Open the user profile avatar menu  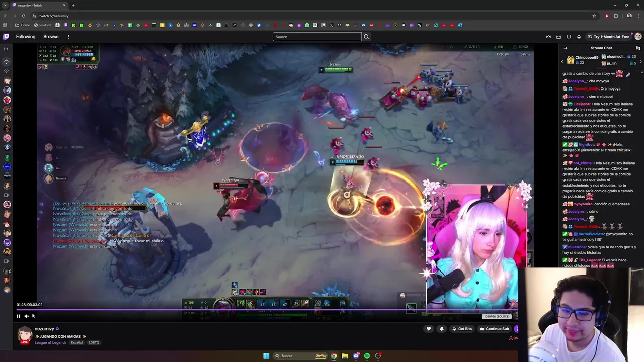pos(638,37)
